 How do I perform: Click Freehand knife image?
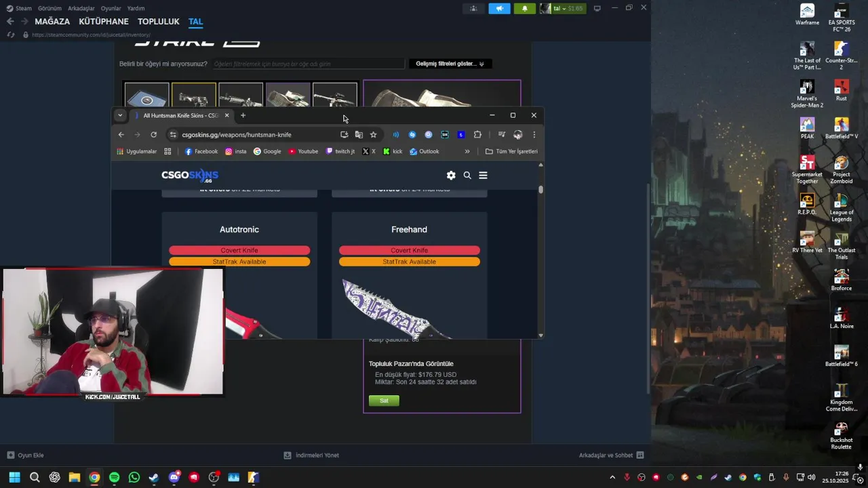pos(397,308)
